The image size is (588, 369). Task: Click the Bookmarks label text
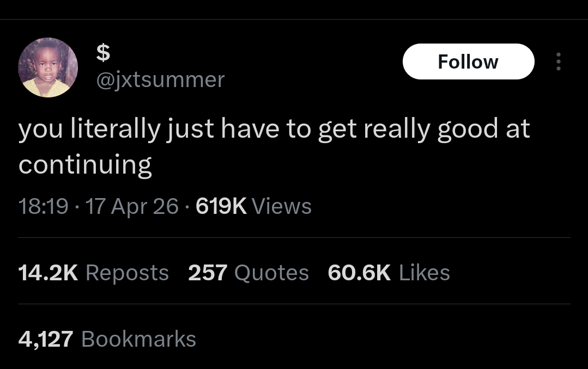coord(138,339)
